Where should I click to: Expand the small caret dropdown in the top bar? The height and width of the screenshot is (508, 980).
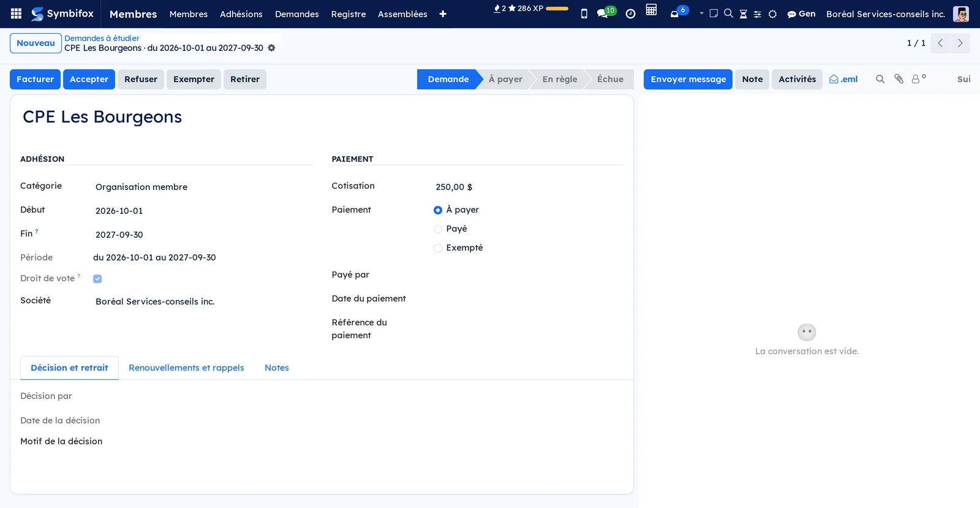pyautogui.click(x=701, y=13)
